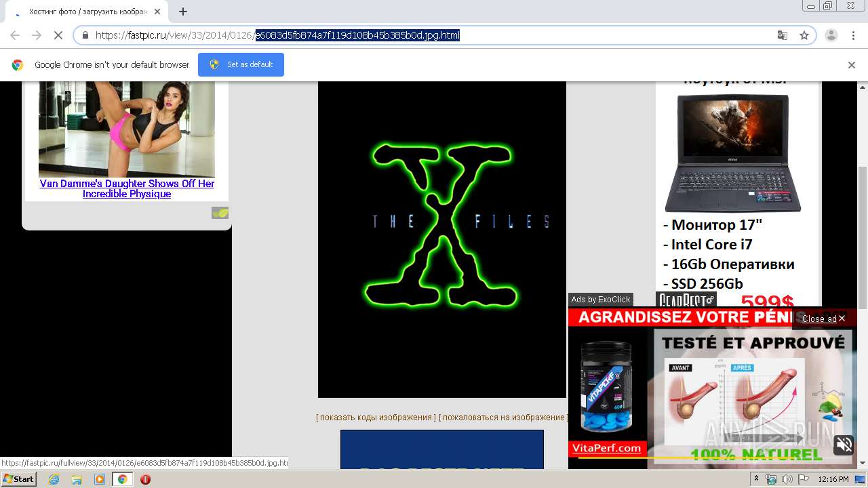Stop loading the page
Image resolution: width=868 pixels, height=488 pixels.
(58, 35)
